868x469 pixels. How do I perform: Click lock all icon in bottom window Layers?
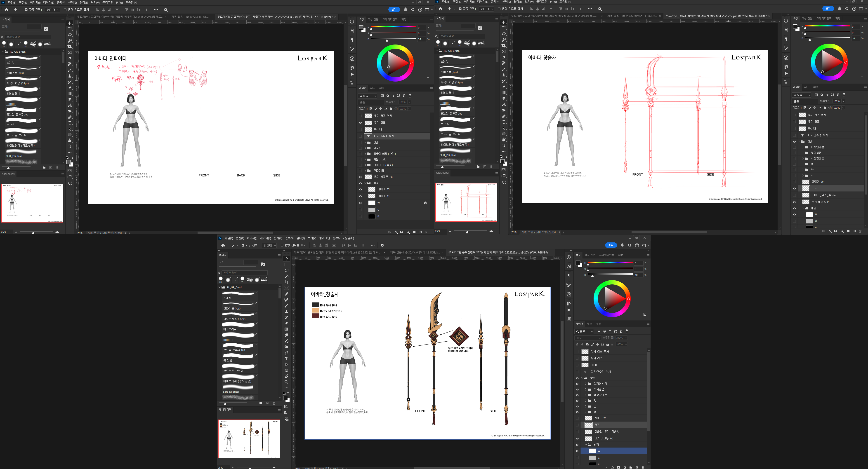click(x=608, y=345)
